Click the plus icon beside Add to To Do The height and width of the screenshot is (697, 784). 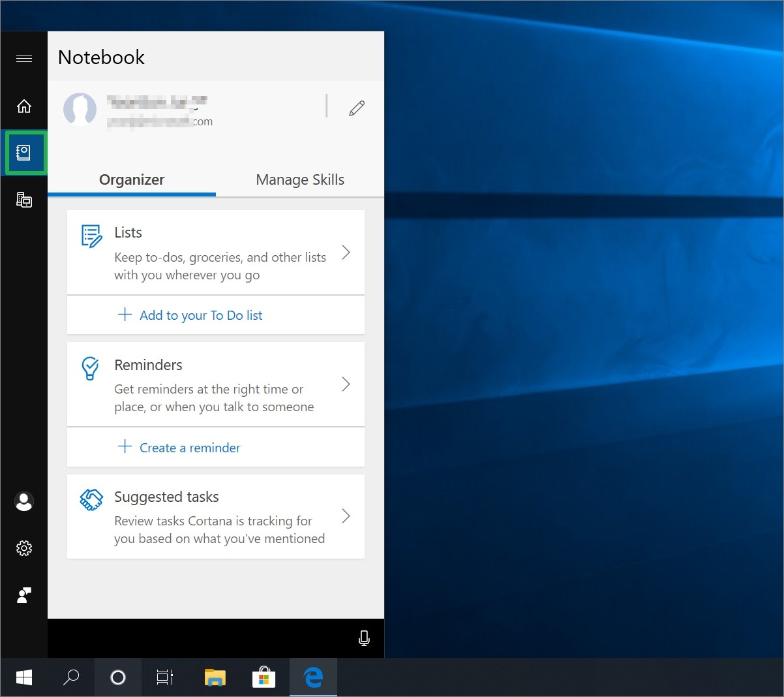coord(125,314)
